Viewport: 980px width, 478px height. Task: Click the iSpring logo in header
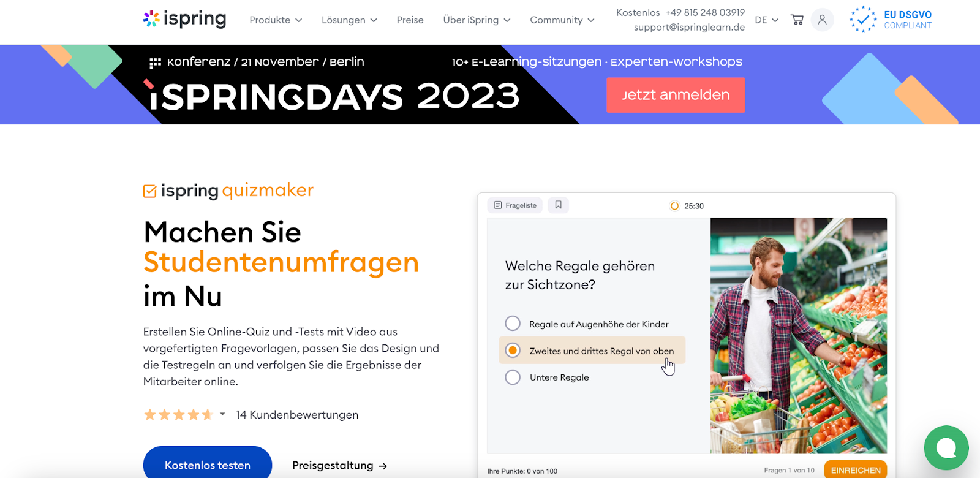pyautogui.click(x=184, y=19)
